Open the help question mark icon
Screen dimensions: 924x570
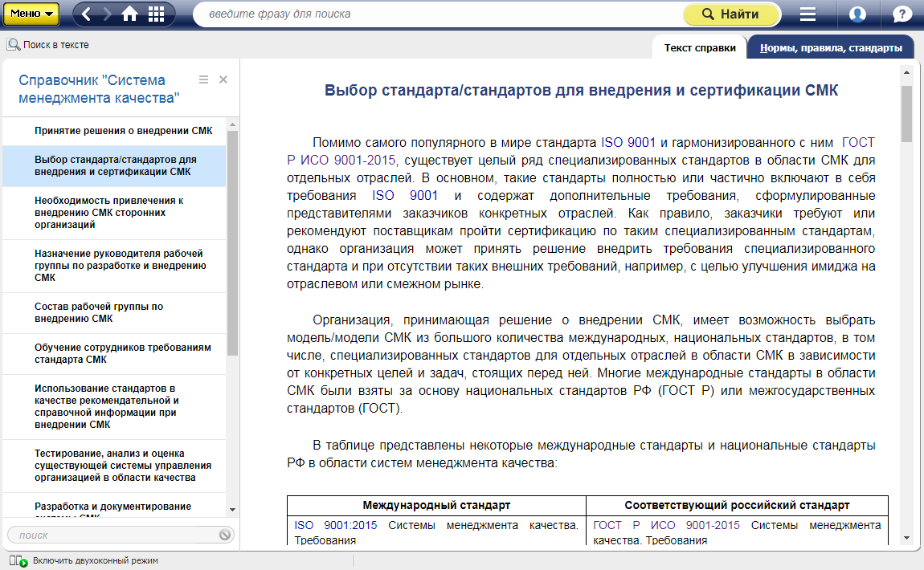pyautogui.click(x=902, y=14)
